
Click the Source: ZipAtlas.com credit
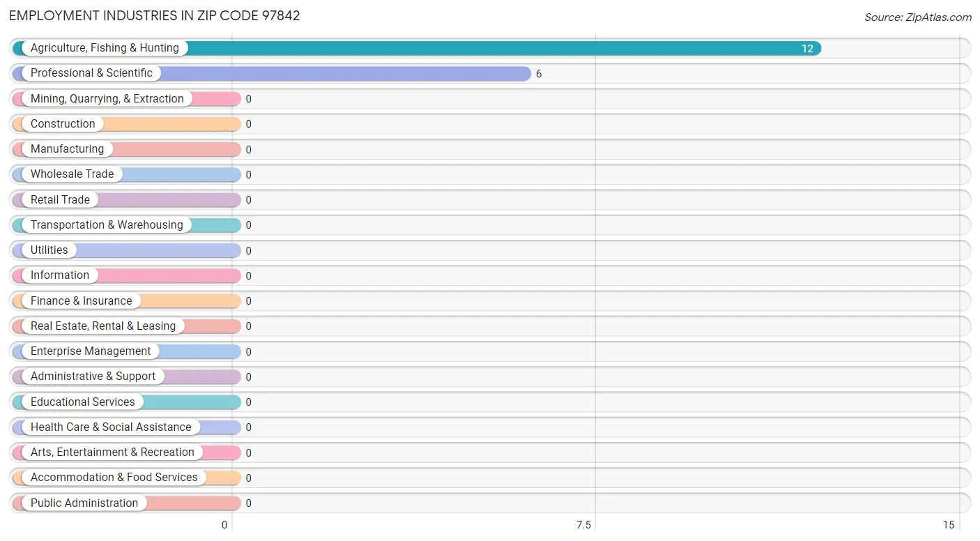(x=918, y=17)
